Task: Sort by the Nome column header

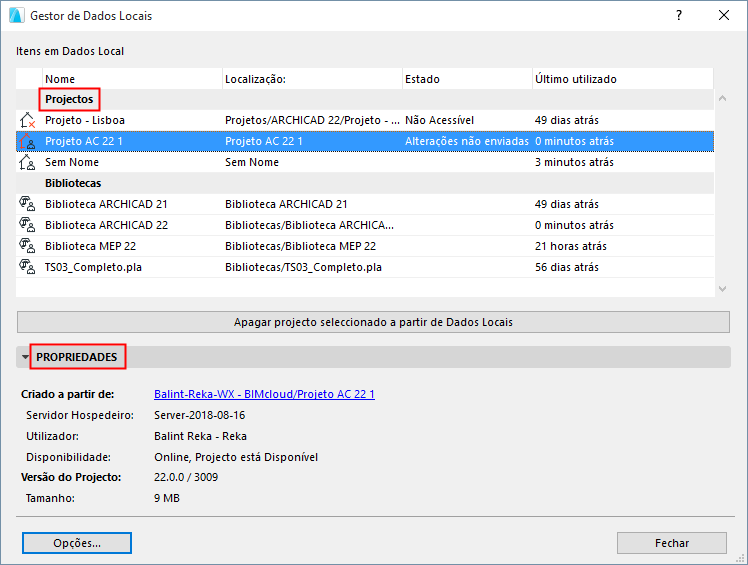Action: (132, 79)
